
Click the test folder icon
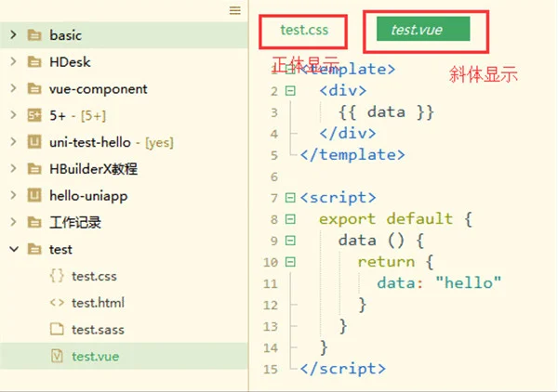tap(34, 249)
